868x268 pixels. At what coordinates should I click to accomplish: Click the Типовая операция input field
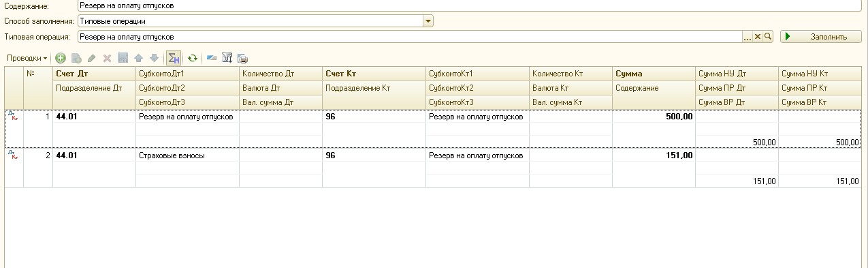coord(409,37)
